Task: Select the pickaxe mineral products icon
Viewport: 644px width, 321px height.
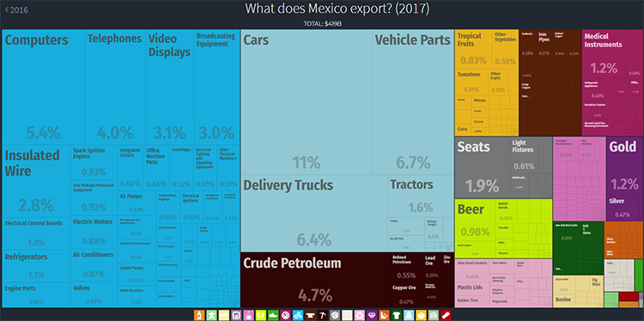Action: pos(322,315)
